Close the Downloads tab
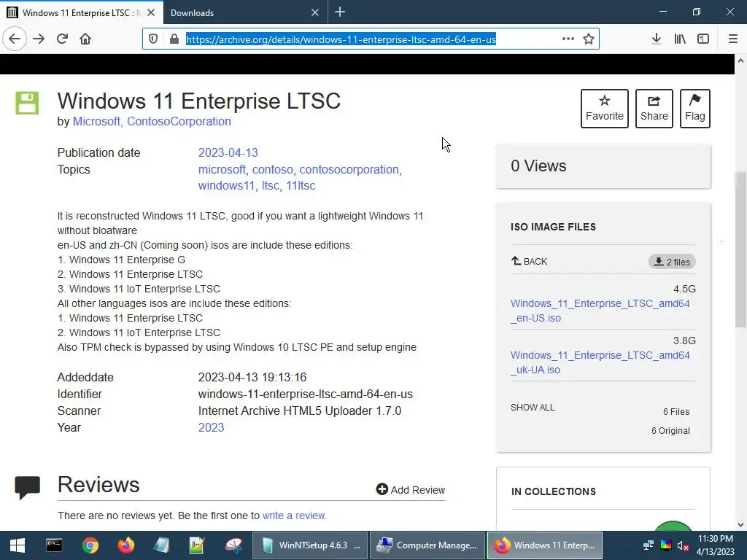 (315, 12)
